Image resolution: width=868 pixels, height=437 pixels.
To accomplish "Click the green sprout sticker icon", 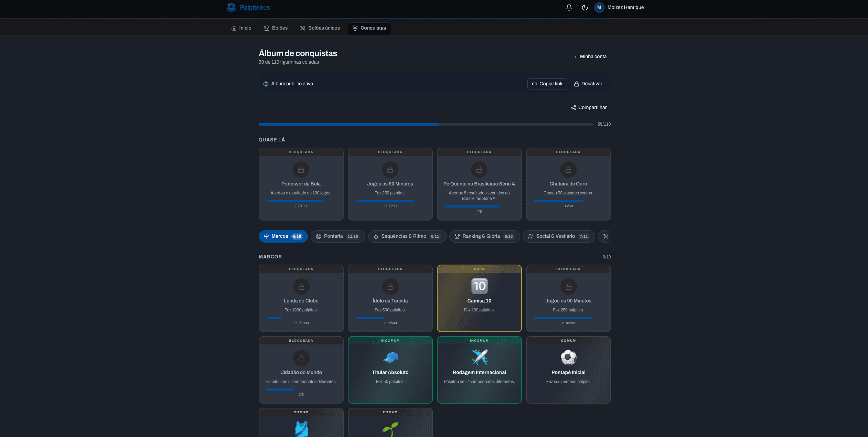I will [x=390, y=429].
